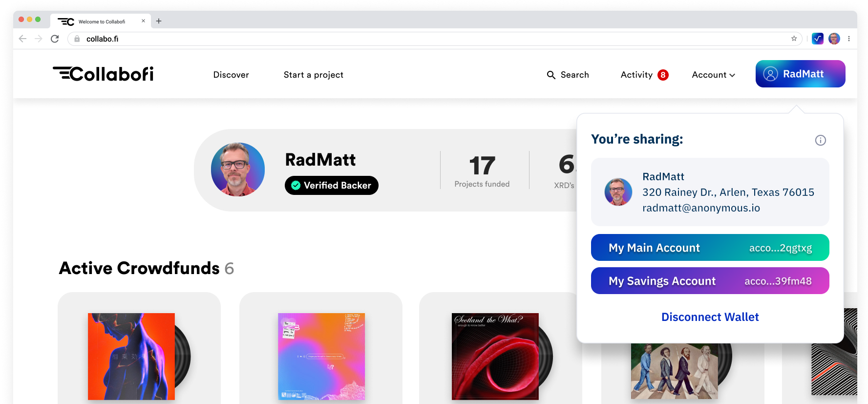Select My Savings Account card
Screen dimensions: 868x404
click(710, 281)
